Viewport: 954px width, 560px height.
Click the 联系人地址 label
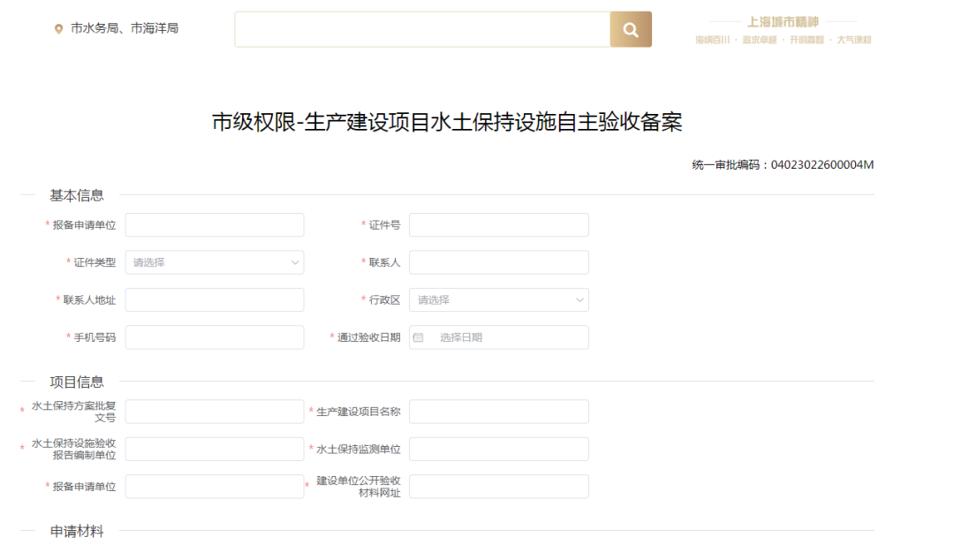point(89,300)
